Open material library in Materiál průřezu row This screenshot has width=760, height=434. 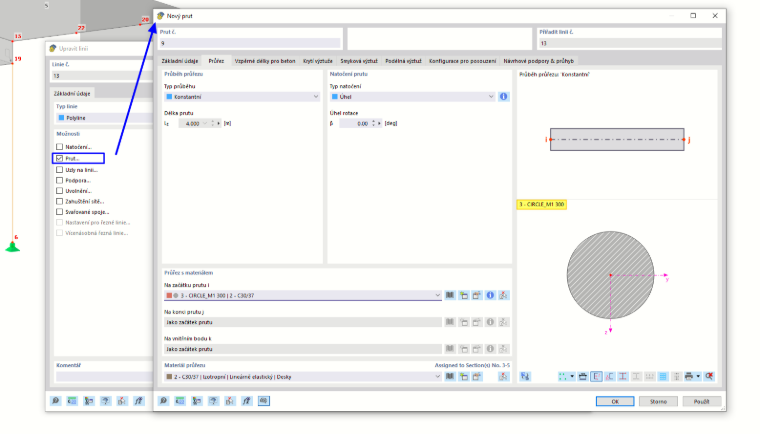pos(450,377)
